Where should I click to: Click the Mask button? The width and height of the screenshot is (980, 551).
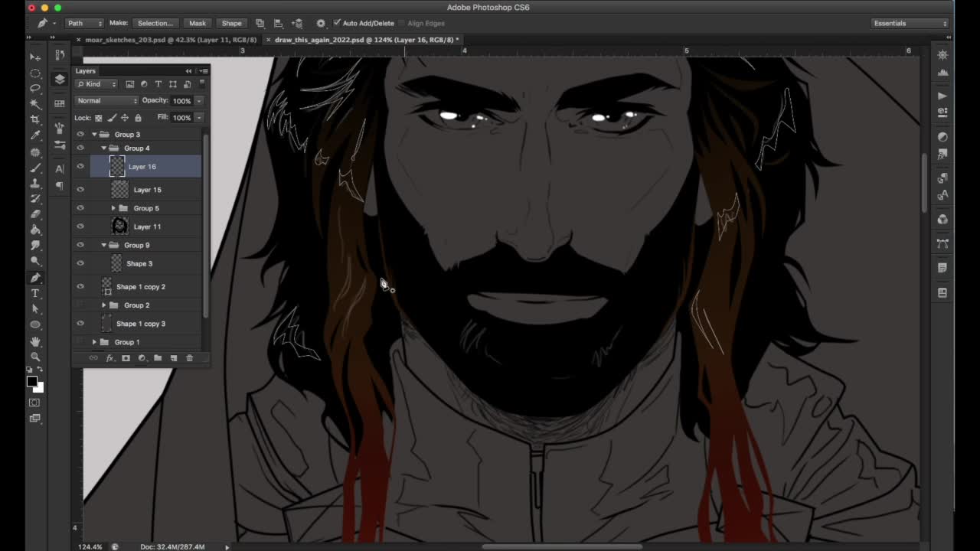(x=198, y=23)
